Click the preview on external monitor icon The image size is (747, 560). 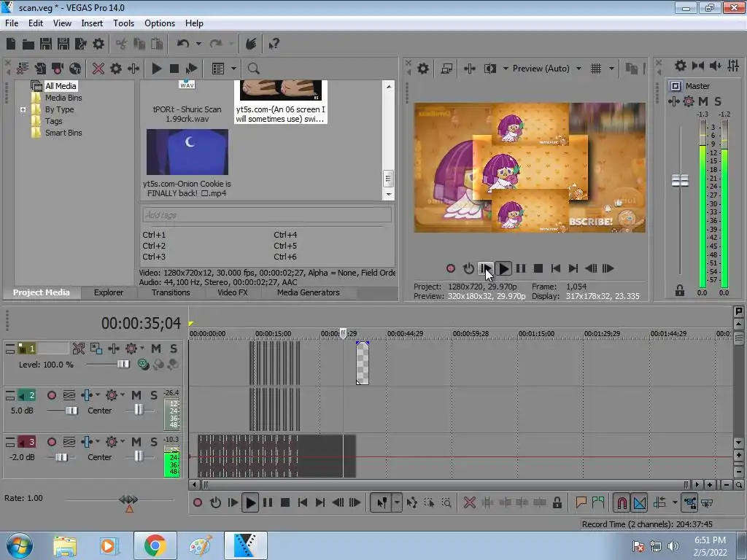446,69
